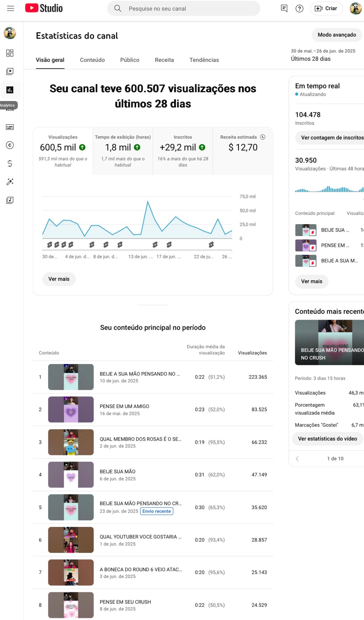
Task: Click Ver mais under the chart
Action: (x=59, y=279)
